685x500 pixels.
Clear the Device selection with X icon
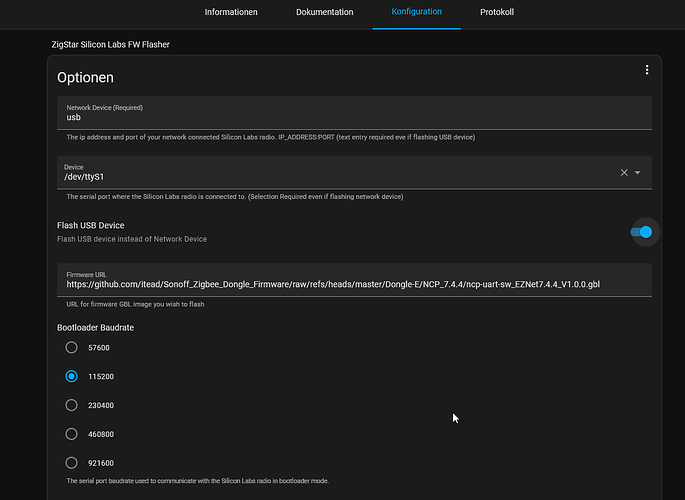coord(624,172)
